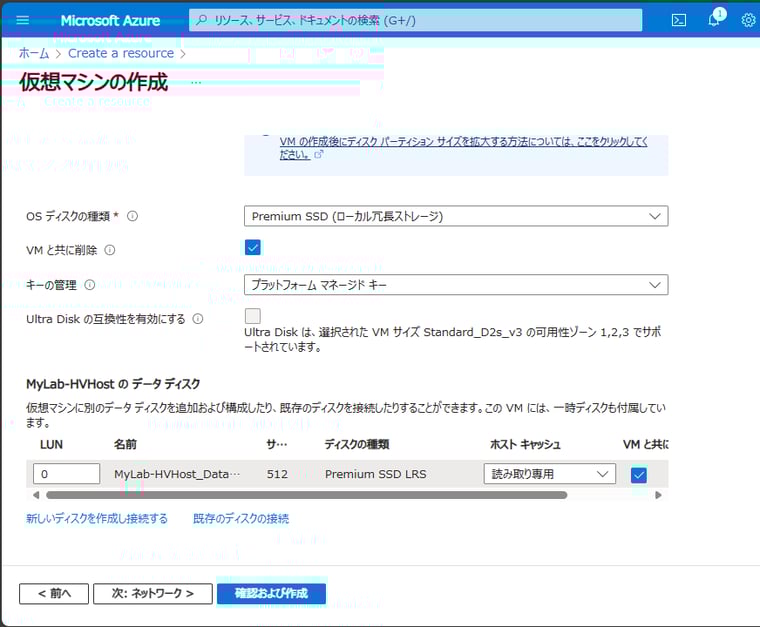This screenshot has height=627, width=760.
Task: Click 既存のディスクの接続 link
Action: pyautogui.click(x=241, y=518)
